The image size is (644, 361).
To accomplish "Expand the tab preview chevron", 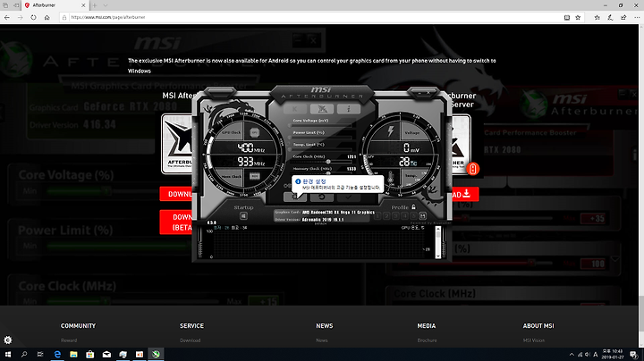I will click(x=106, y=5).
